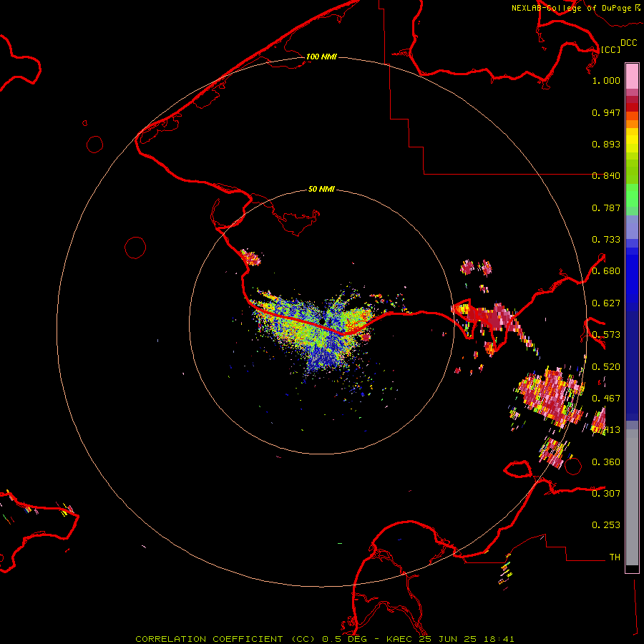644x644 pixels.
Task: Click the TH threshold label
Action: 615,557
